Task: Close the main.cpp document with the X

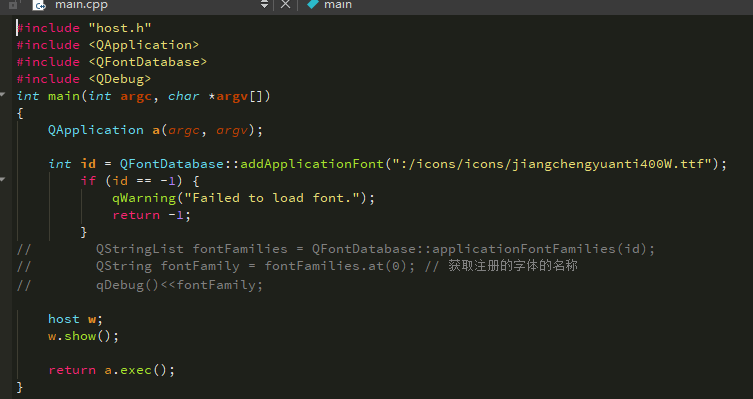Action: pyautogui.click(x=285, y=4)
